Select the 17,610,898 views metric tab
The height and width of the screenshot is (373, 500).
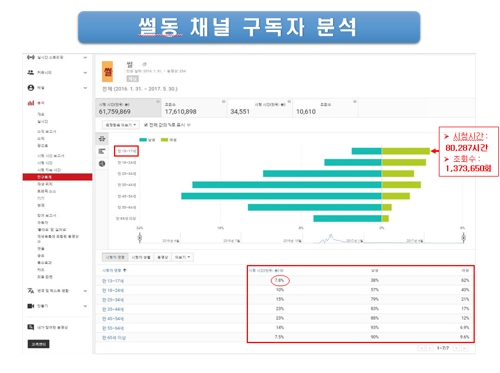(x=194, y=108)
